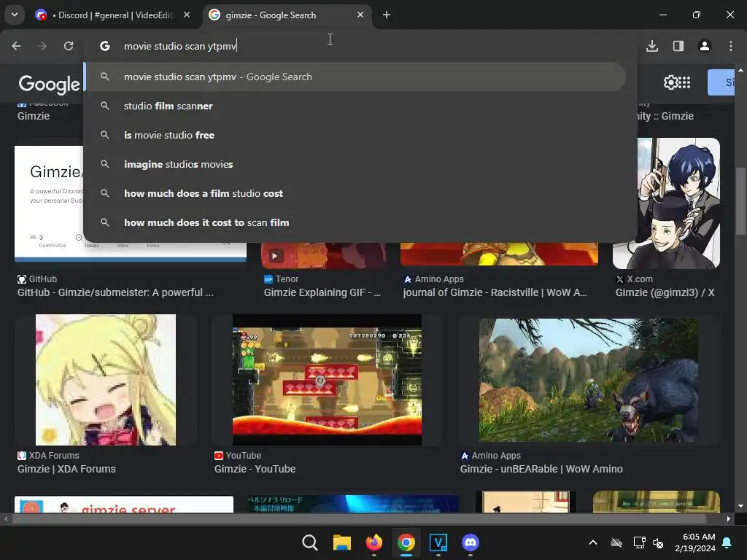
Task: Go back with the browser back arrow
Action: (16, 46)
